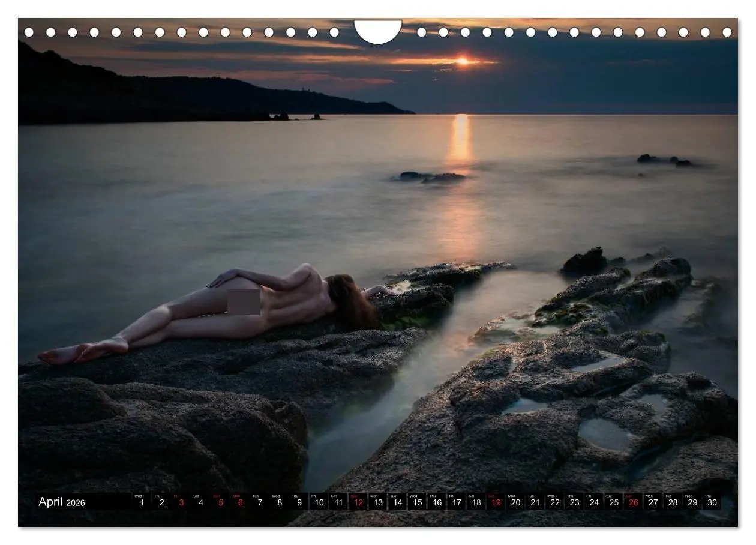756x545 pixels.
Task: Choose Tuesday date 21
Action: pyautogui.click(x=535, y=502)
